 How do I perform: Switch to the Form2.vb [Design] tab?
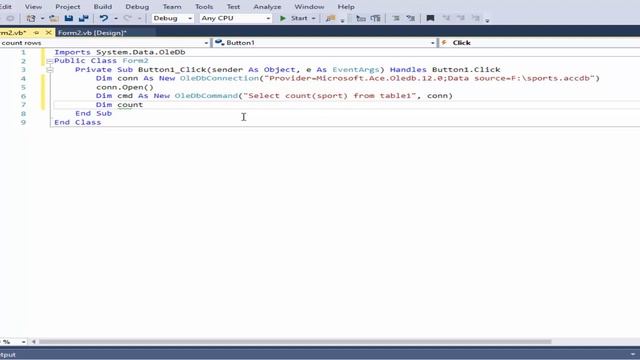coord(93,33)
